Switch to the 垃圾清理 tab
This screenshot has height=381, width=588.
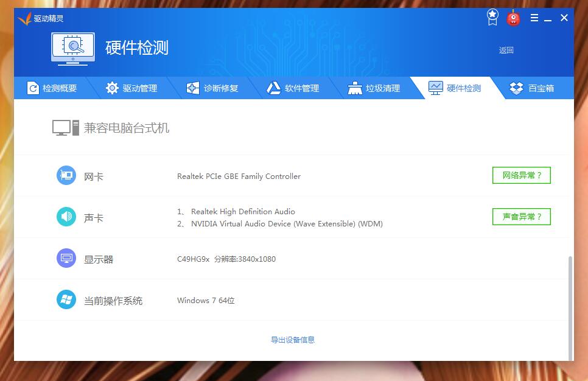(374, 88)
